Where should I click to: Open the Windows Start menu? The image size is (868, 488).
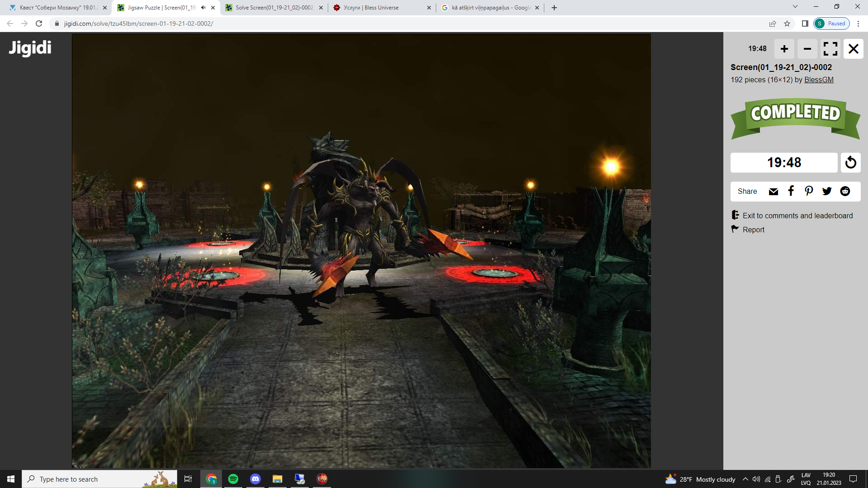click(x=11, y=479)
